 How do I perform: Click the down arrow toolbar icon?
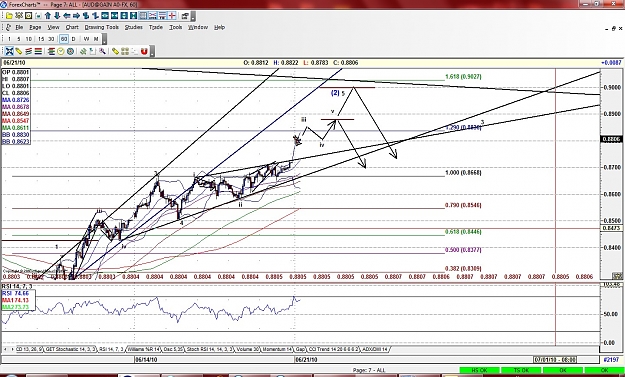[57, 16]
